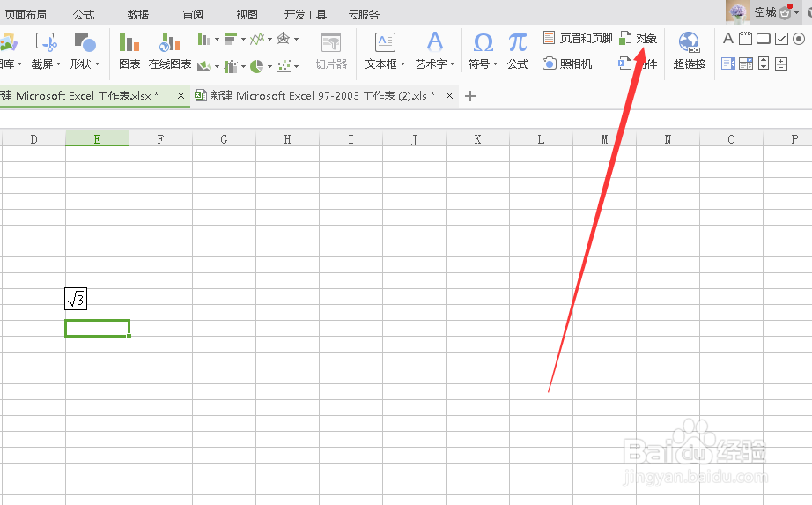This screenshot has width=812, height=505.
Task: Select the √3 equation object on the sheet
Action: click(76, 299)
